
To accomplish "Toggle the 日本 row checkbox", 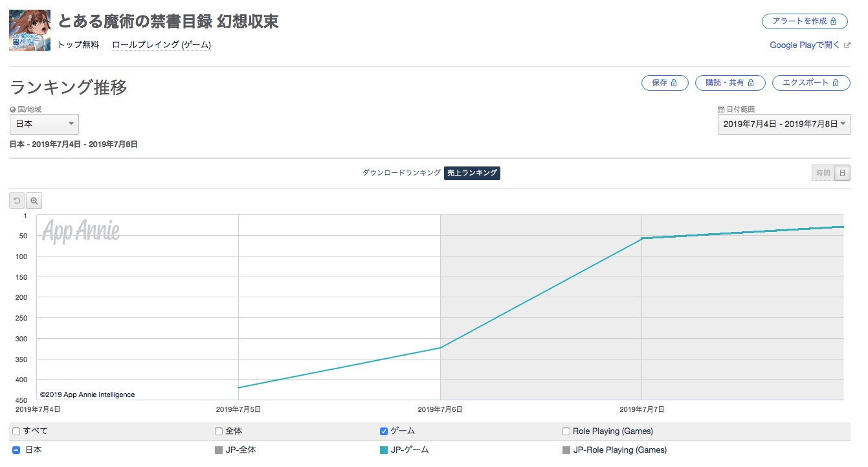I will (x=16, y=450).
